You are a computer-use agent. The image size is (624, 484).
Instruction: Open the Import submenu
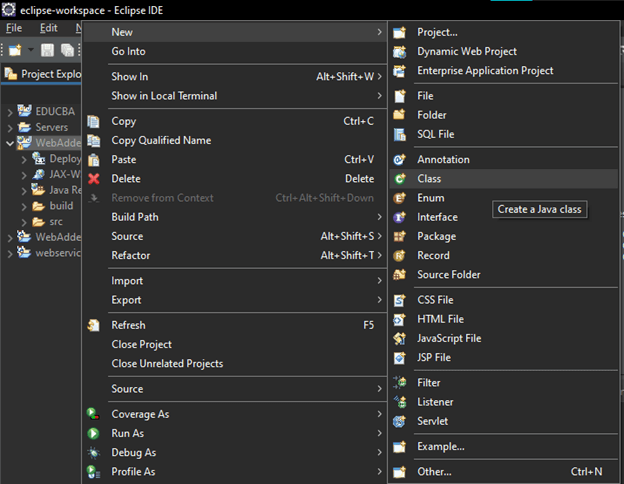[x=235, y=281]
